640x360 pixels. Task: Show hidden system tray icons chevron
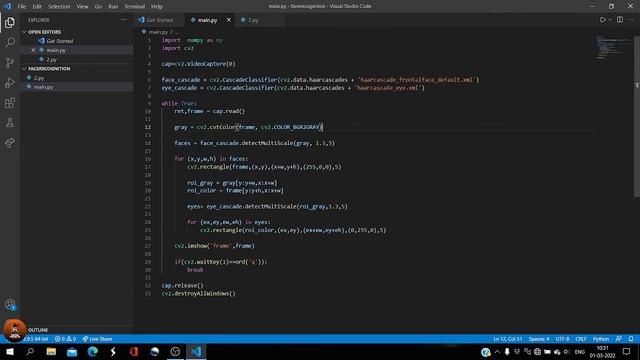coord(497,351)
